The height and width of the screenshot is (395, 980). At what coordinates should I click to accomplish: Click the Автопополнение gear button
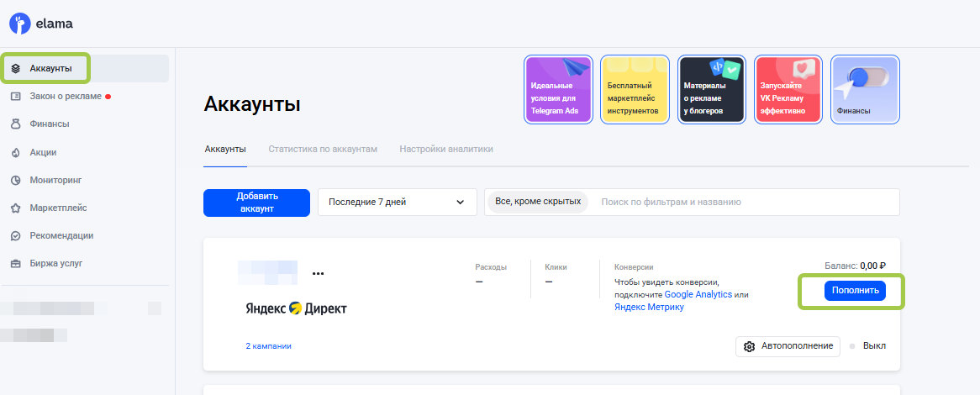(x=788, y=346)
